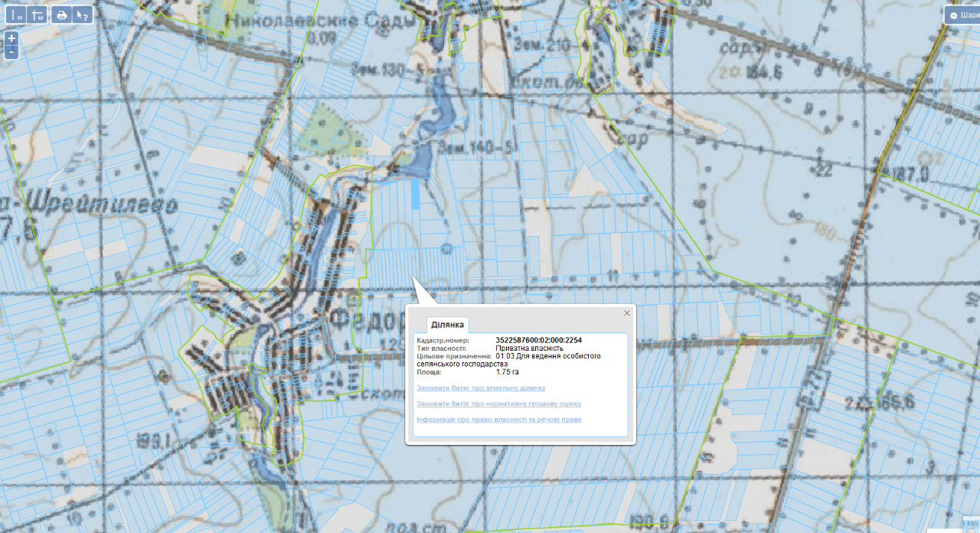Click the cadastral number 3522587600:02:000:2254
The height and width of the screenshot is (533, 980).
point(538,340)
